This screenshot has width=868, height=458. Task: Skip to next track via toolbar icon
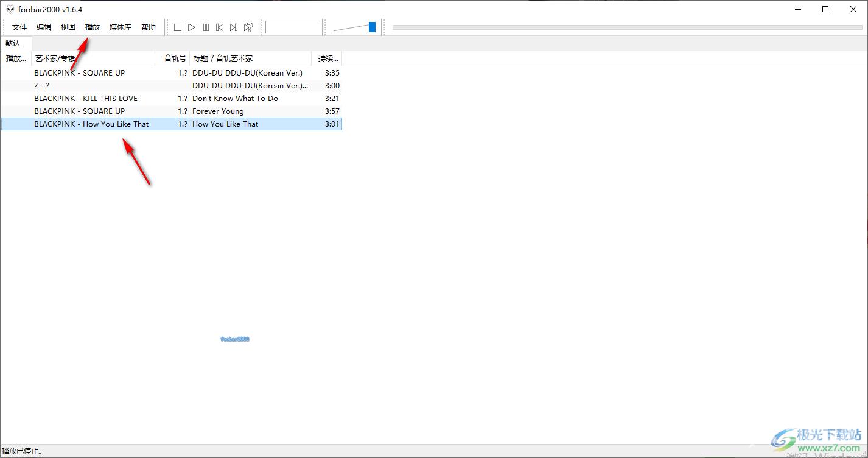coord(234,27)
